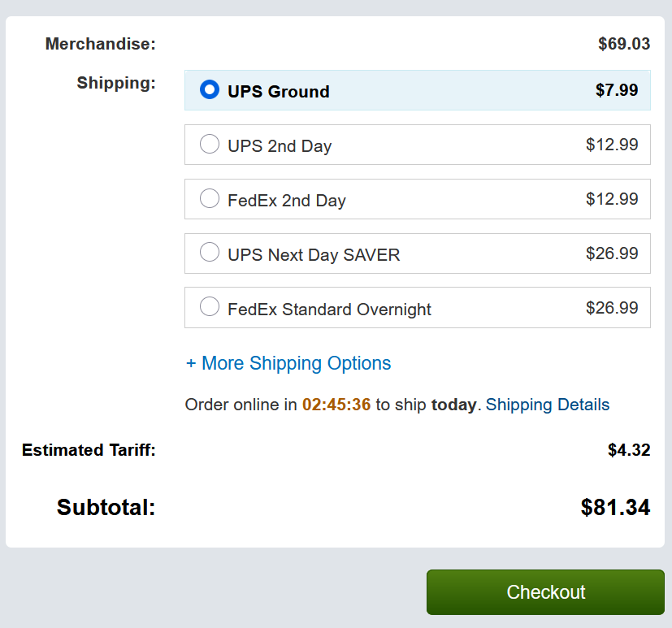Click the UPS 2nd Day $12.99 price
The image size is (672, 628).
(x=612, y=145)
